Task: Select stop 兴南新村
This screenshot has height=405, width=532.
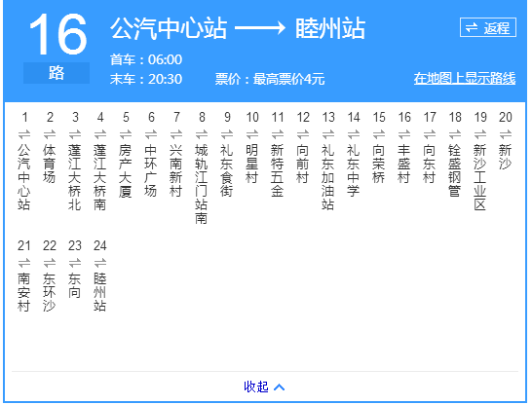Action: [x=176, y=170]
